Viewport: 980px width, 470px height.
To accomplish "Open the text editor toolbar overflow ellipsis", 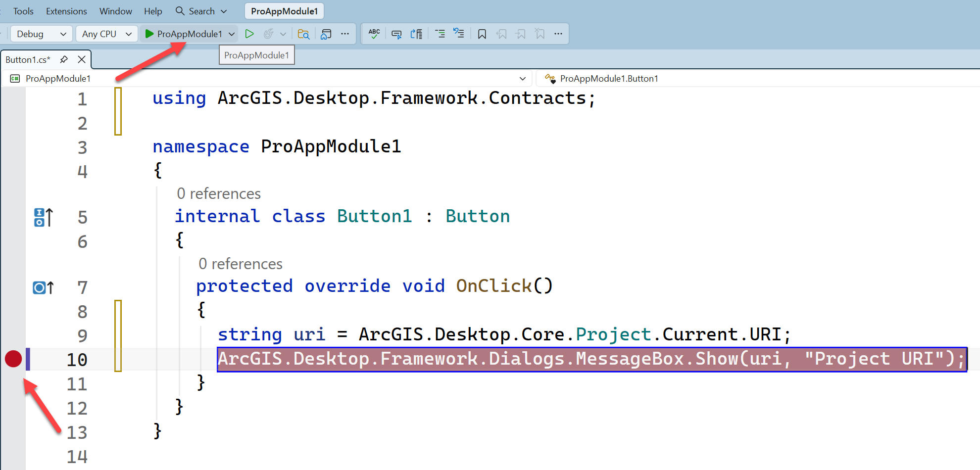I will tap(558, 34).
